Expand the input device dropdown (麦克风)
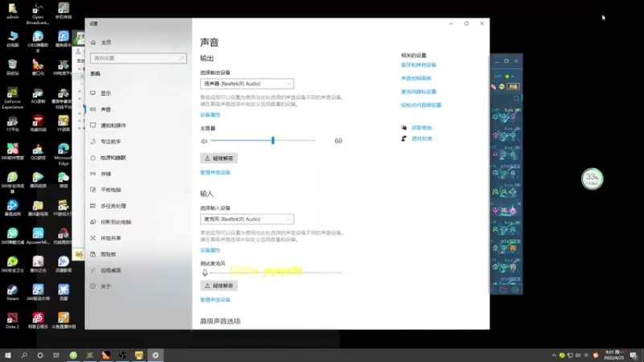Screen dimensions: 644x362 click(247, 219)
